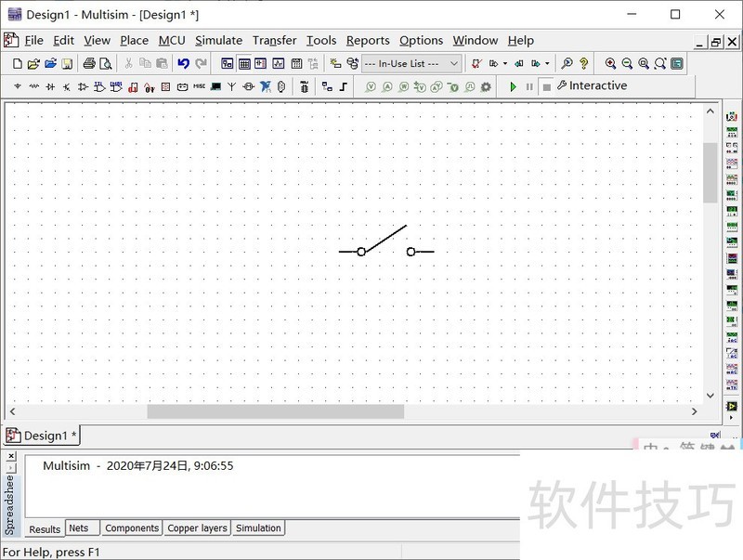The height and width of the screenshot is (560, 743).
Task: Run the simulation with green play button
Action: click(513, 86)
